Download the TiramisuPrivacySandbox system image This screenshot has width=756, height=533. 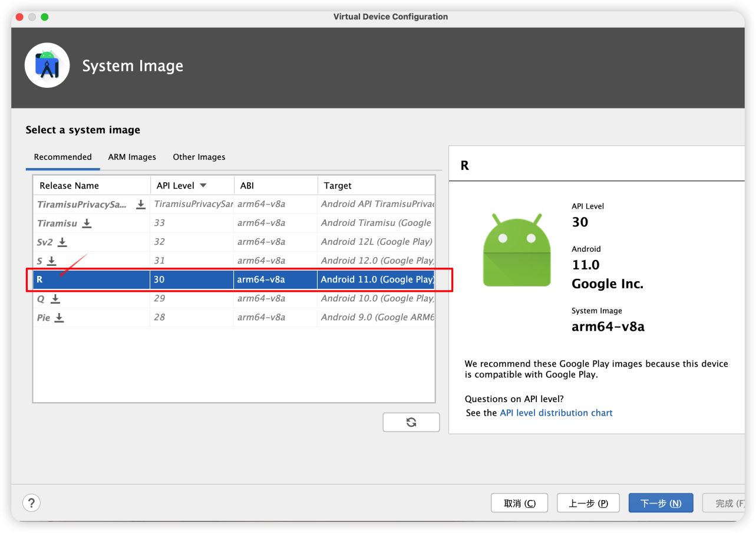point(141,205)
